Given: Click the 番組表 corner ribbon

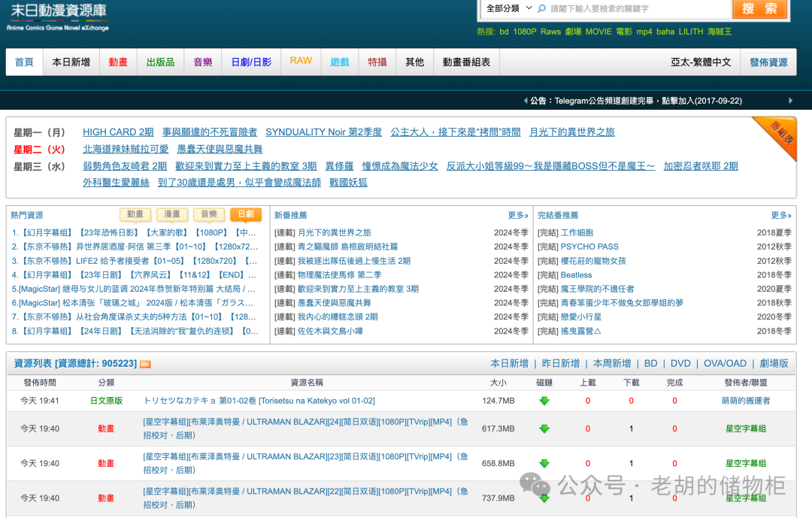Looking at the screenshot, I should [778, 136].
